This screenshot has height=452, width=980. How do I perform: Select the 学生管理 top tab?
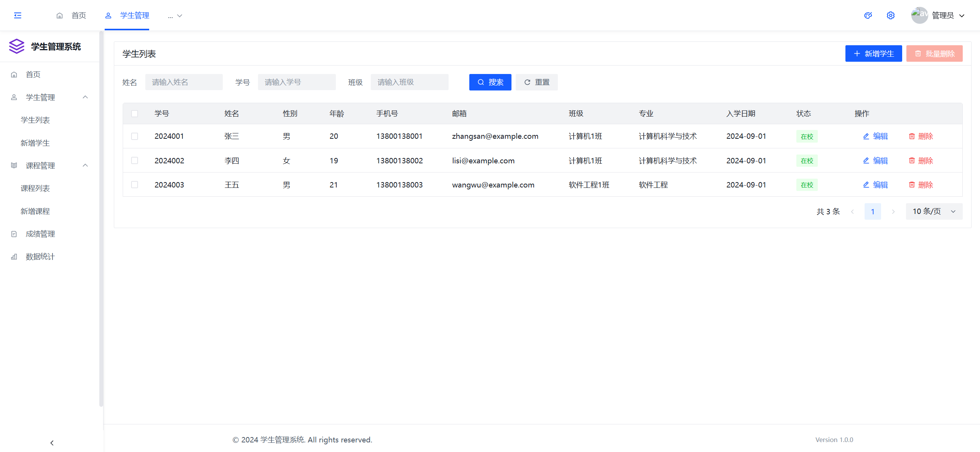(x=127, y=15)
